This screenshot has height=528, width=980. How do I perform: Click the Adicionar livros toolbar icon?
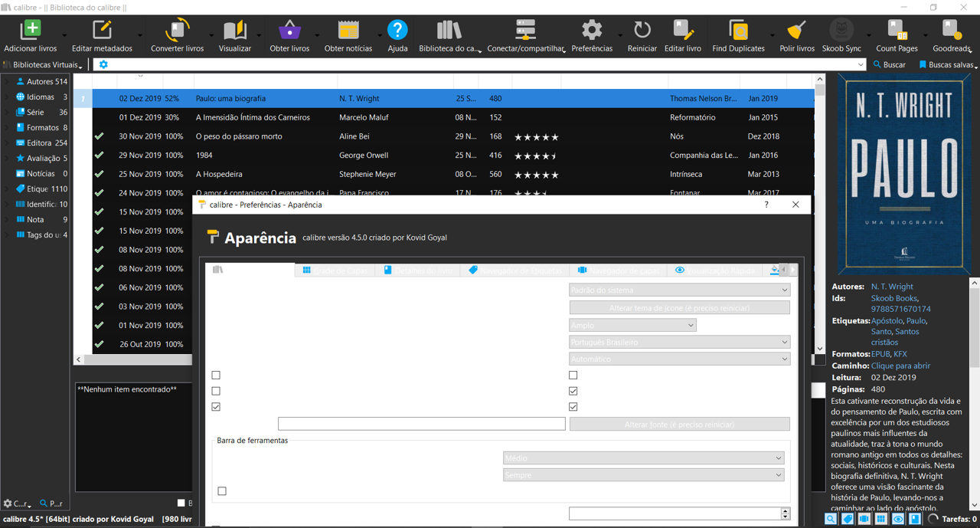(x=31, y=31)
